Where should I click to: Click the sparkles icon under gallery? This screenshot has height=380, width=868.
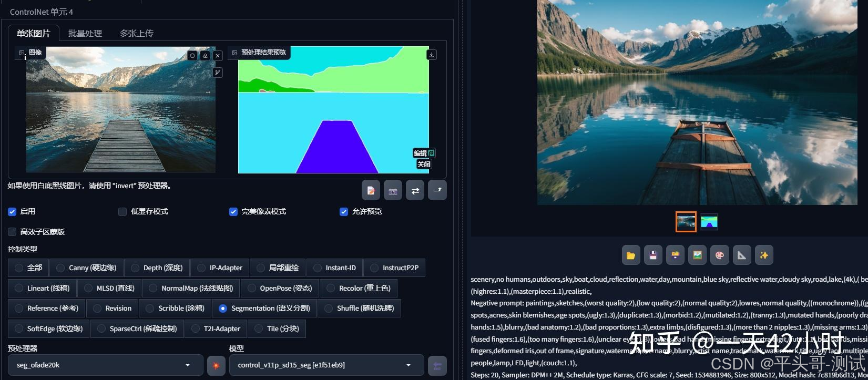tap(764, 255)
